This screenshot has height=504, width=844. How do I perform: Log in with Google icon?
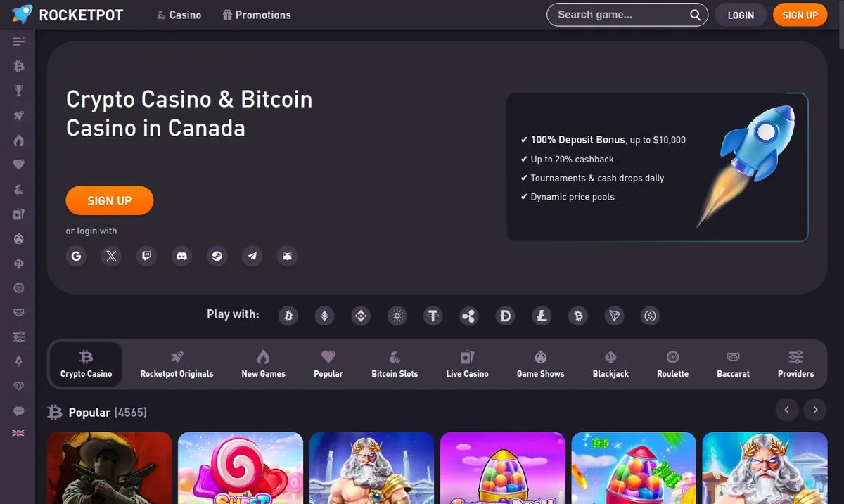point(77,257)
